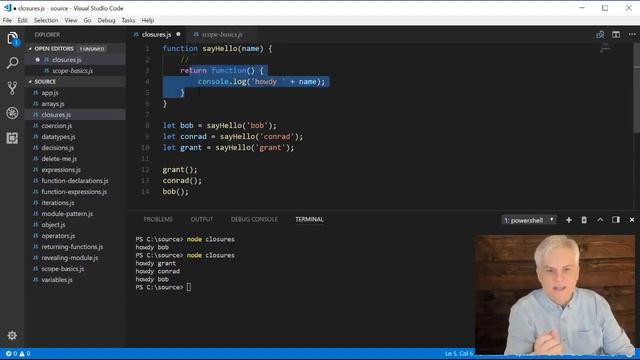Image resolution: width=640 pixels, height=360 pixels.
Task: Open app.js in the file tree
Action: (x=76, y=93)
